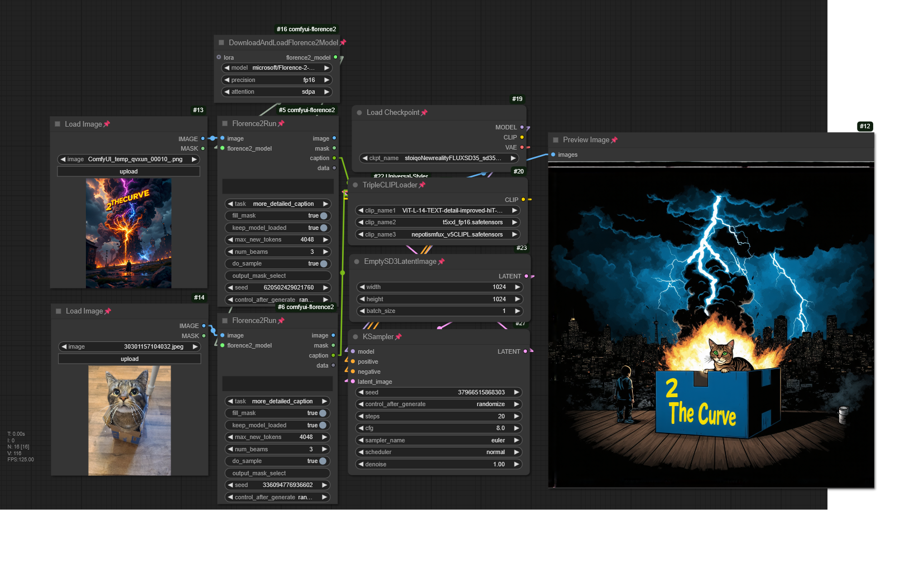Increase batch_size with its right arrow
The height and width of the screenshot is (569, 924).
[x=517, y=311]
